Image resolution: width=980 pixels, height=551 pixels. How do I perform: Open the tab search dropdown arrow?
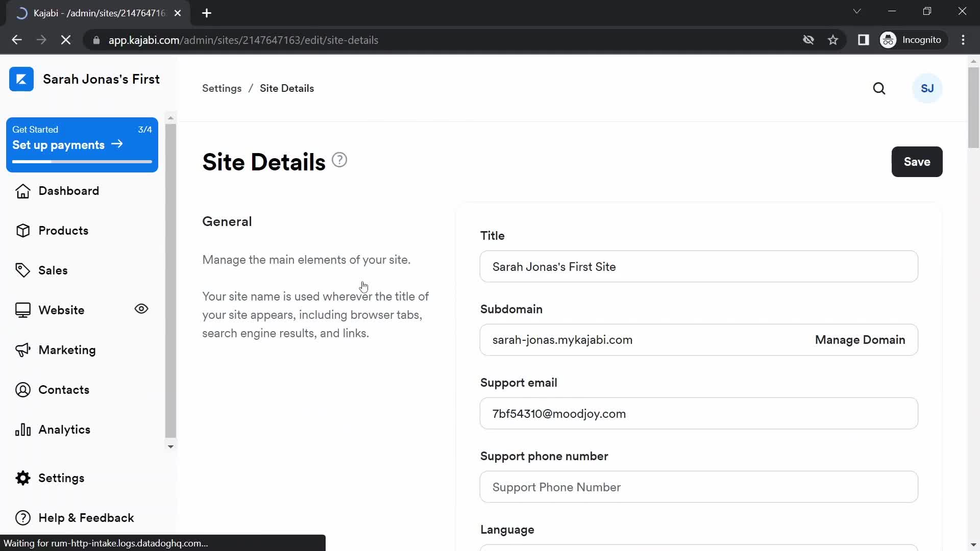pos(857,11)
